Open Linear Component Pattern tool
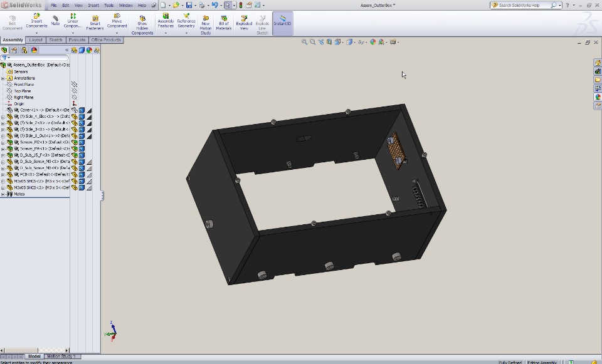The width and height of the screenshot is (602, 364). [73, 21]
